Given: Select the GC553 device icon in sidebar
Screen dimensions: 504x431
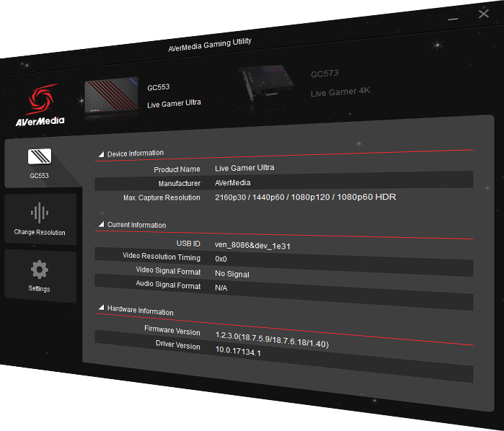Looking at the screenshot, I should [40, 156].
